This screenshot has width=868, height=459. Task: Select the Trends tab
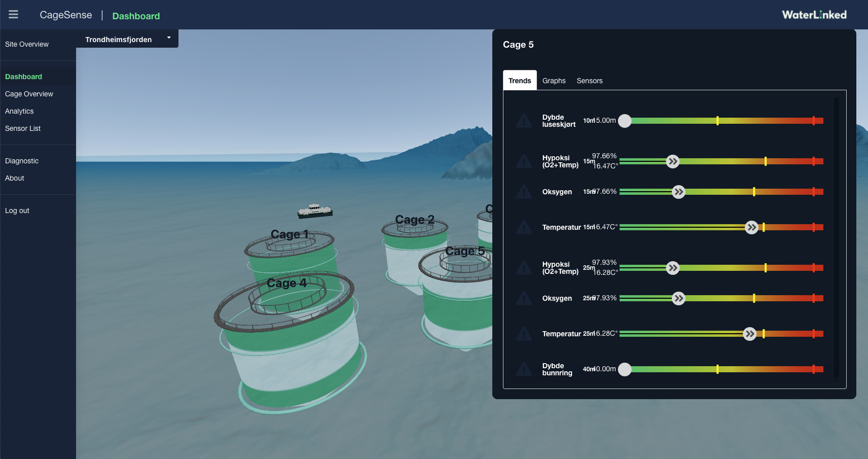click(520, 81)
